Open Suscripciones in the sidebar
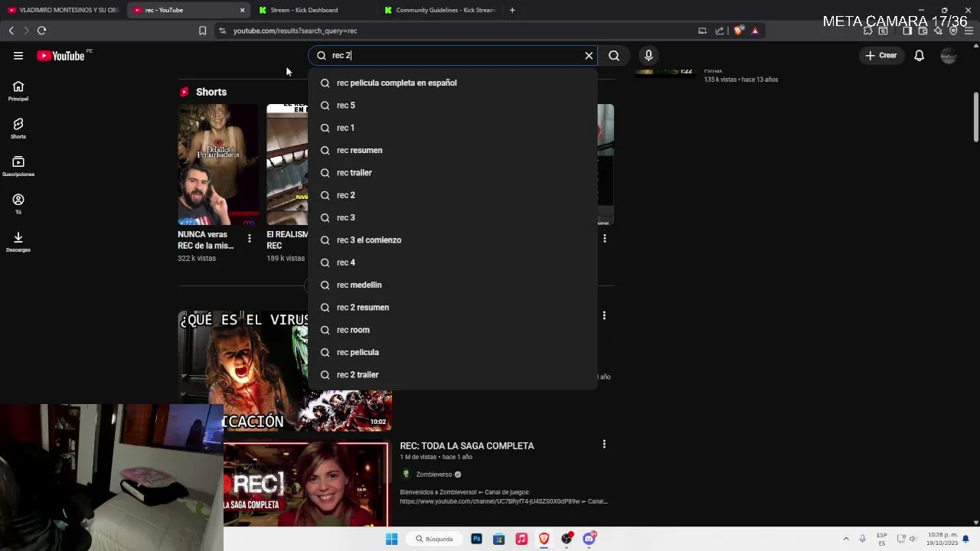980x551 pixels. (18, 166)
